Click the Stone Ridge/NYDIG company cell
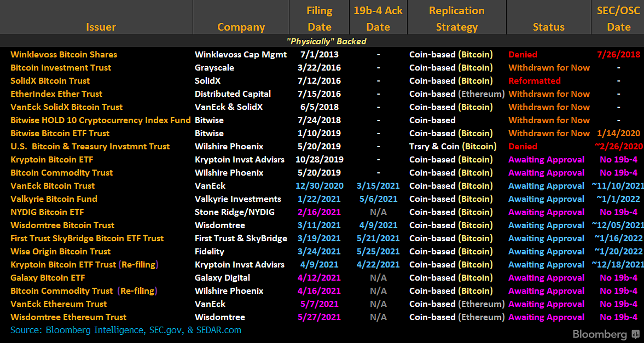The width and height of the screenshot is (644, 343). (x=235, y=212)
